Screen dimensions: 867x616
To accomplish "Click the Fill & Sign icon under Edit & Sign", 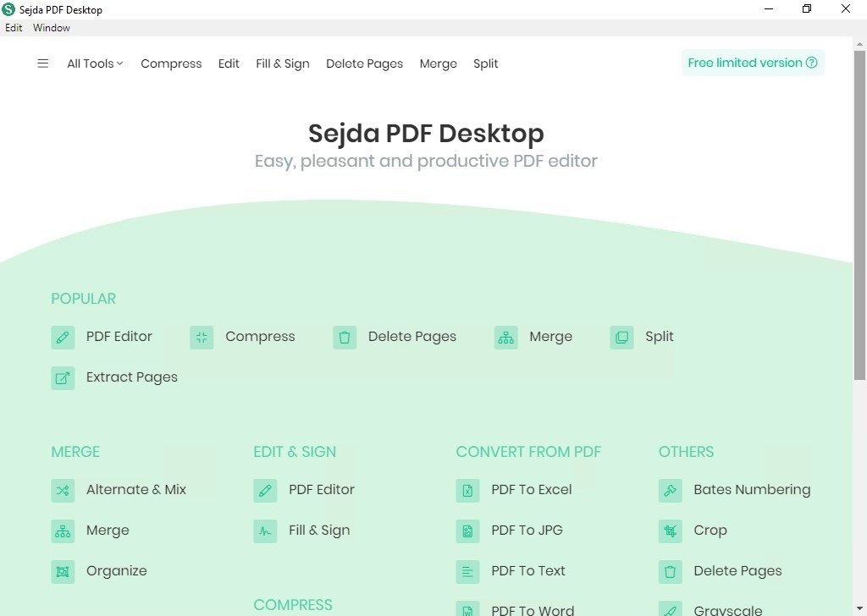I will pos(264,531).
